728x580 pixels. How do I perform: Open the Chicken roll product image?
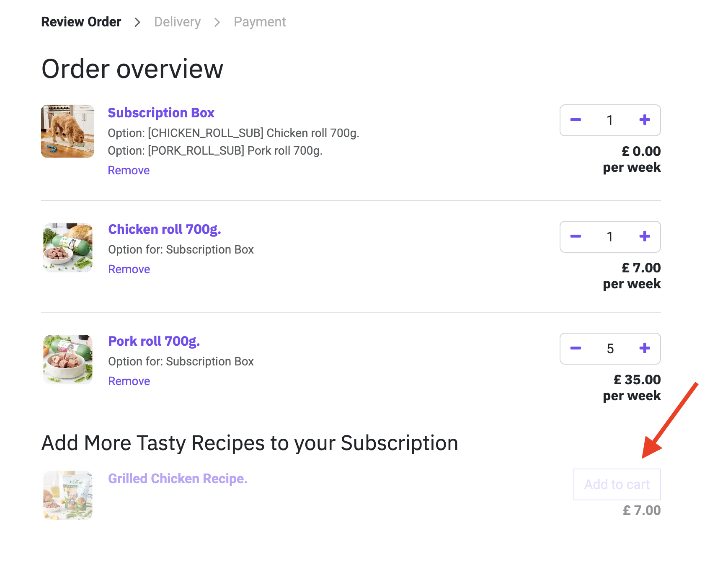68,248
